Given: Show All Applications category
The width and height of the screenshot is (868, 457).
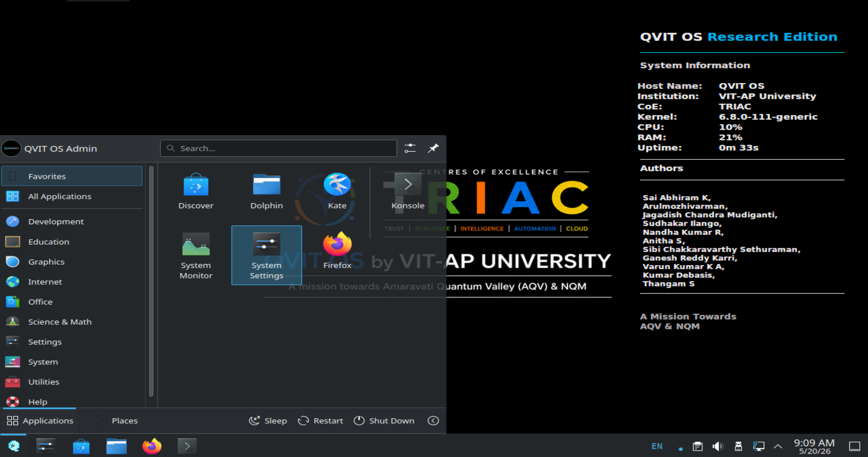Looking at the screenshot, I should click(x=72, y=196).
